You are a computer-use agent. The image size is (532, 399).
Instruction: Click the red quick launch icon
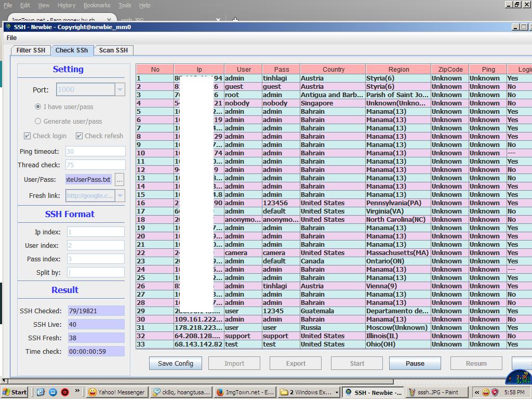(65, 392)
